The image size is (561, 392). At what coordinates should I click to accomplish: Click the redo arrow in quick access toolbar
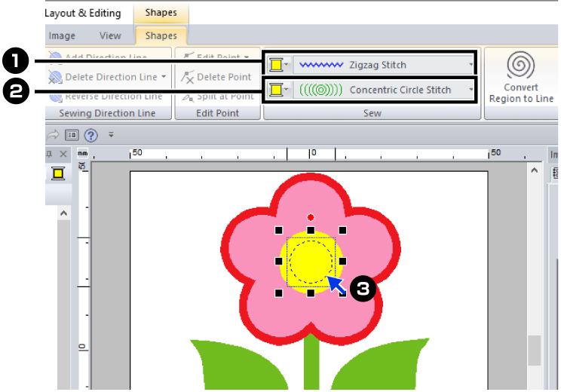pyautogui.click(x=53, y=136)
